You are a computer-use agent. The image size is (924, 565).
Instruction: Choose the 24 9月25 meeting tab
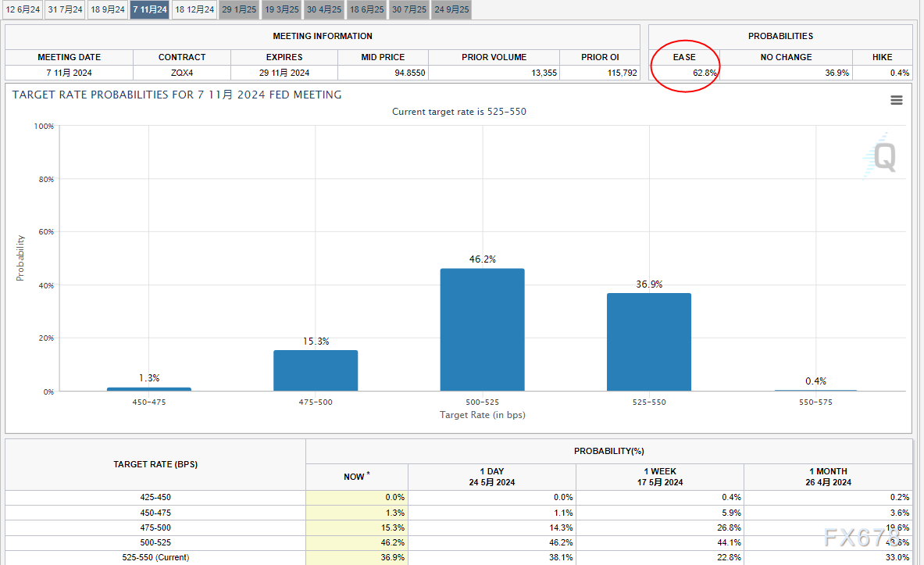coord(451,9)
